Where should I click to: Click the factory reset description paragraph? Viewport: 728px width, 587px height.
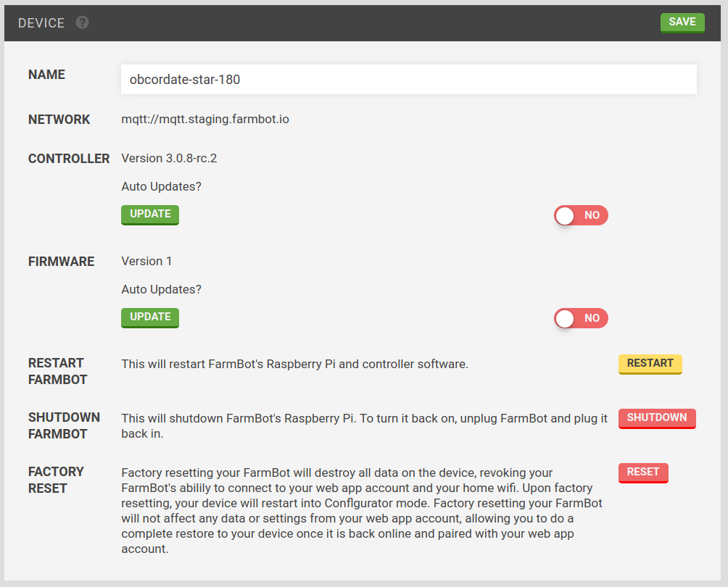363,510
